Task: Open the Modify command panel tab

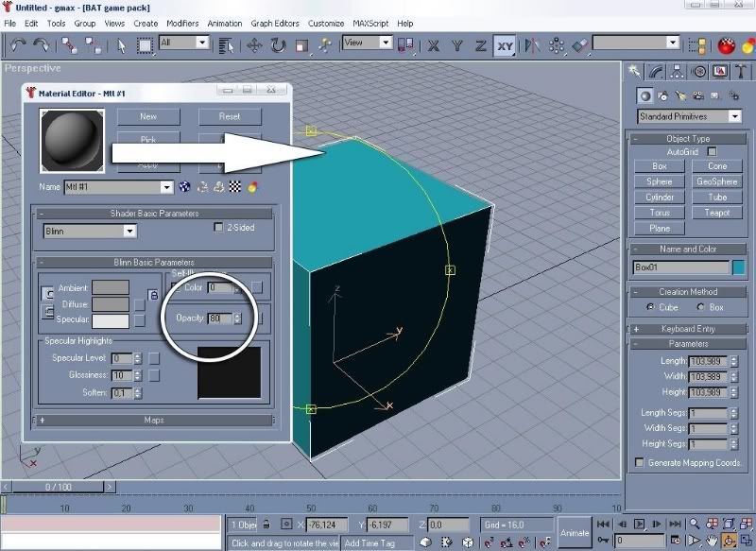Action: pos(656,72)
